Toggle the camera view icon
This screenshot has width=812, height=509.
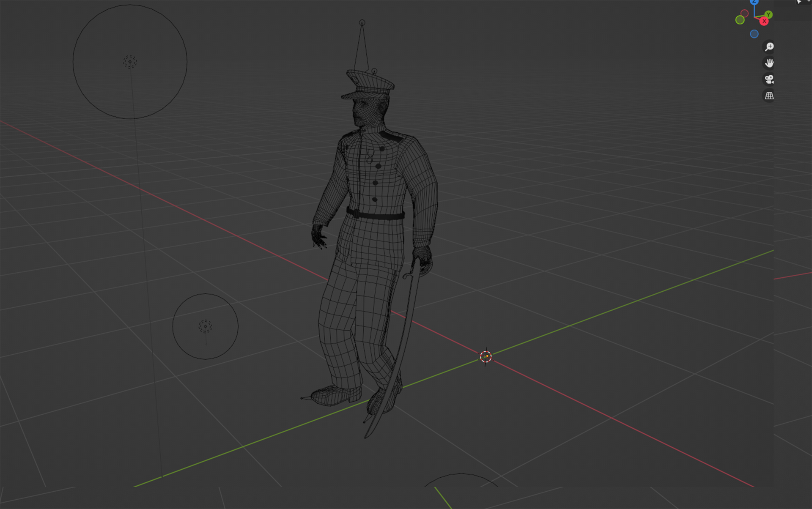point(769,79)
